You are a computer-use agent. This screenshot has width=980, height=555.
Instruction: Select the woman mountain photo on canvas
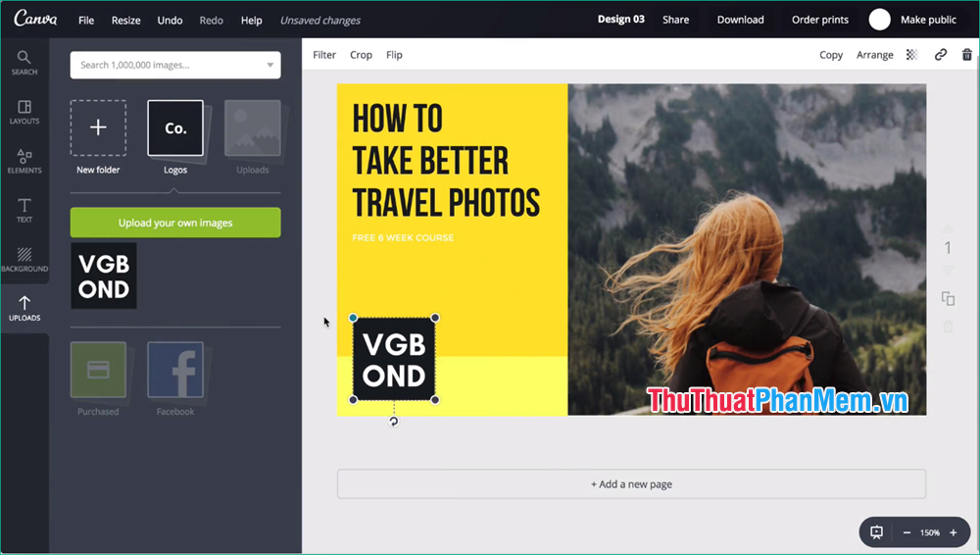click(x=747, y=250)
